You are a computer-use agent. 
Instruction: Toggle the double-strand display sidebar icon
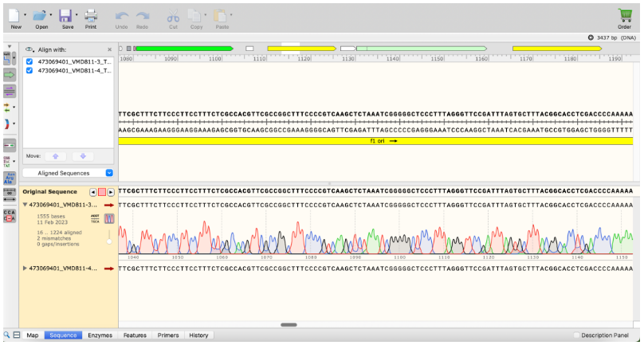point(10,145)
